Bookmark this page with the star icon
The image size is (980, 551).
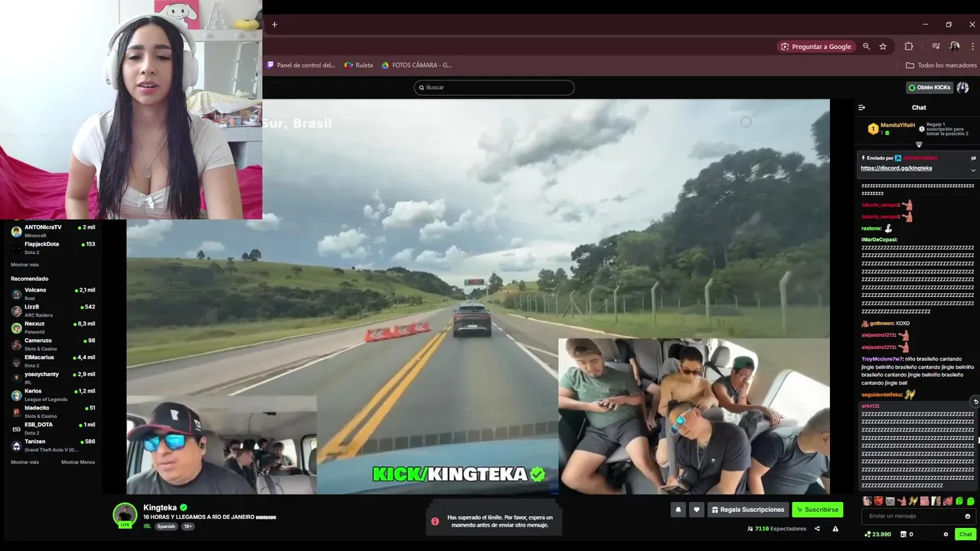pos(883,47)
